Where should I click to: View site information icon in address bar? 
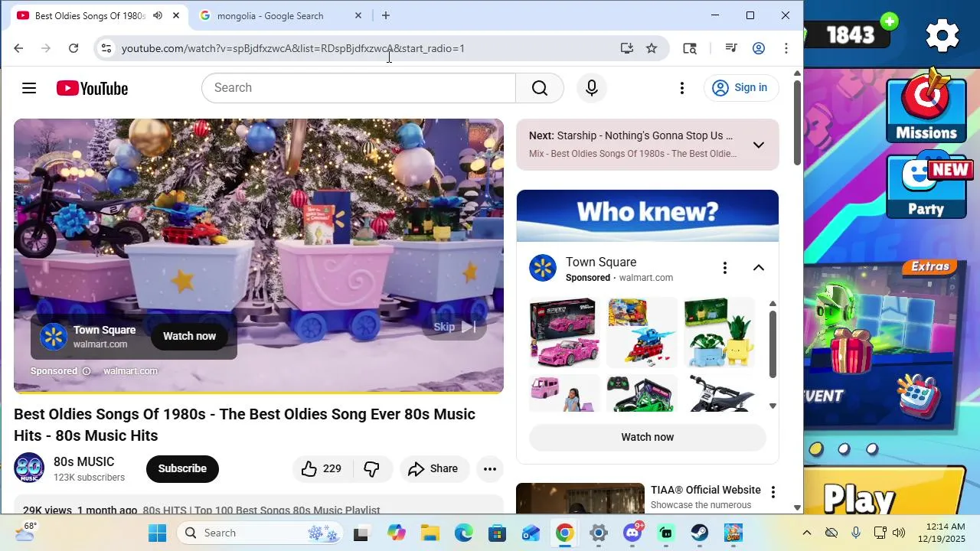[x=106, y=48]
